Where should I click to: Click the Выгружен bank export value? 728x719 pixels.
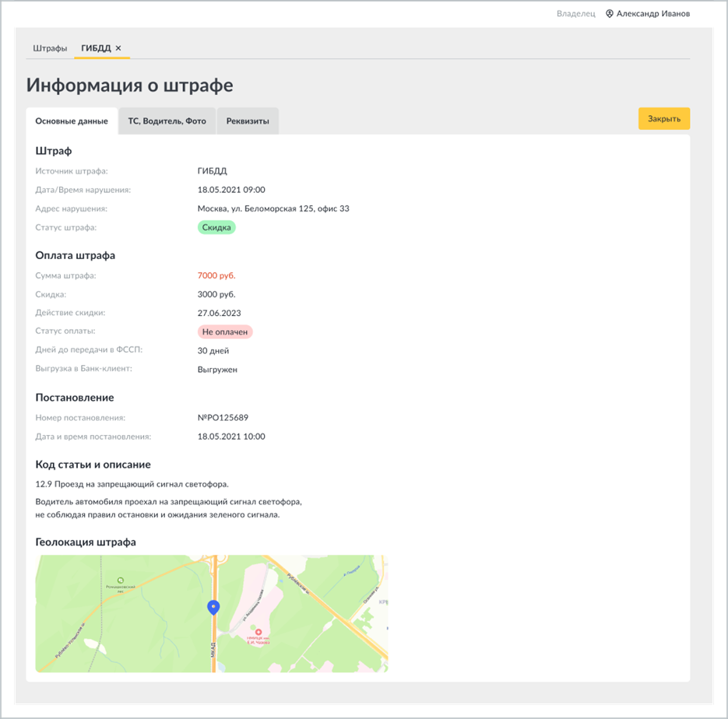point(217,370)
